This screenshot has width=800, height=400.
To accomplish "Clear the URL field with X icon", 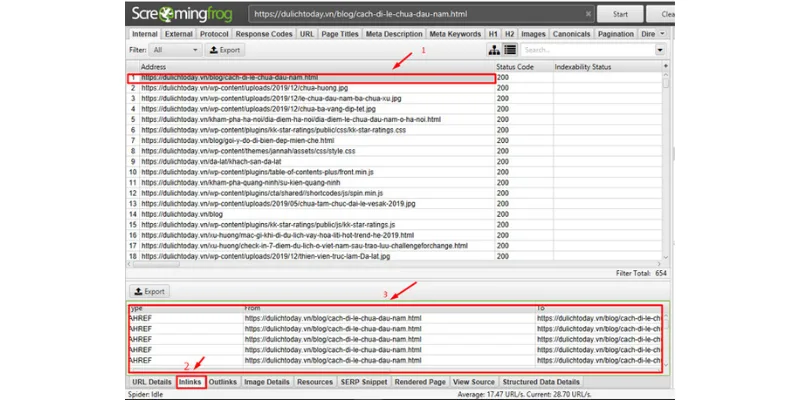I will 588,14.
